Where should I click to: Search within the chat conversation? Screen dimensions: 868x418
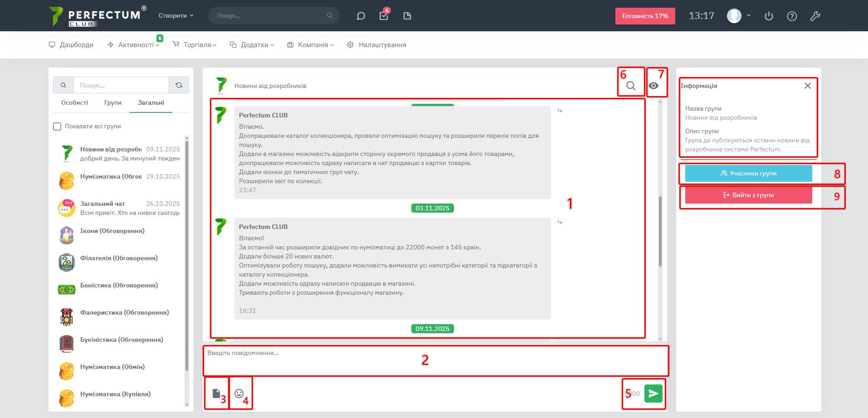pos(630,86)
